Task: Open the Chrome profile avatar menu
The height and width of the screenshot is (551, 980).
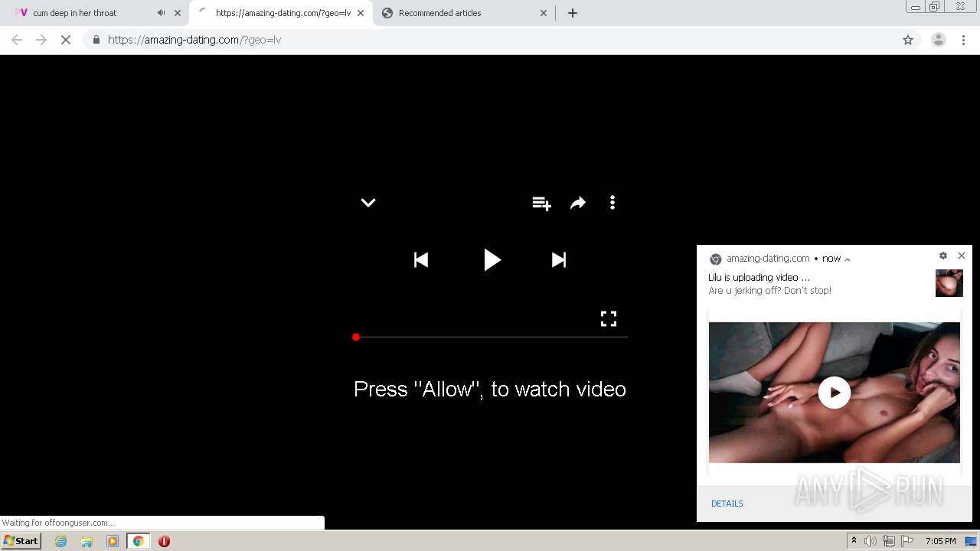Action: pos(938,40)
